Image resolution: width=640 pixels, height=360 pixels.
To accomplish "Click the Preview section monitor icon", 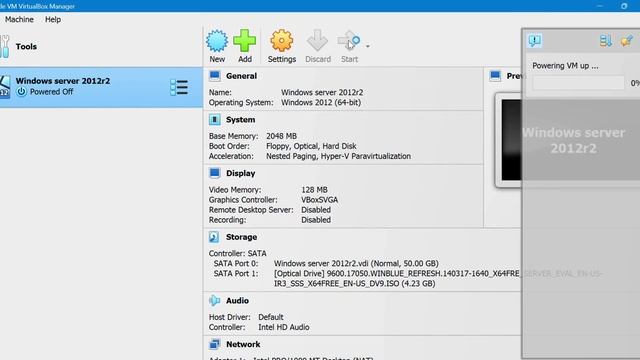I will [495, 76].
